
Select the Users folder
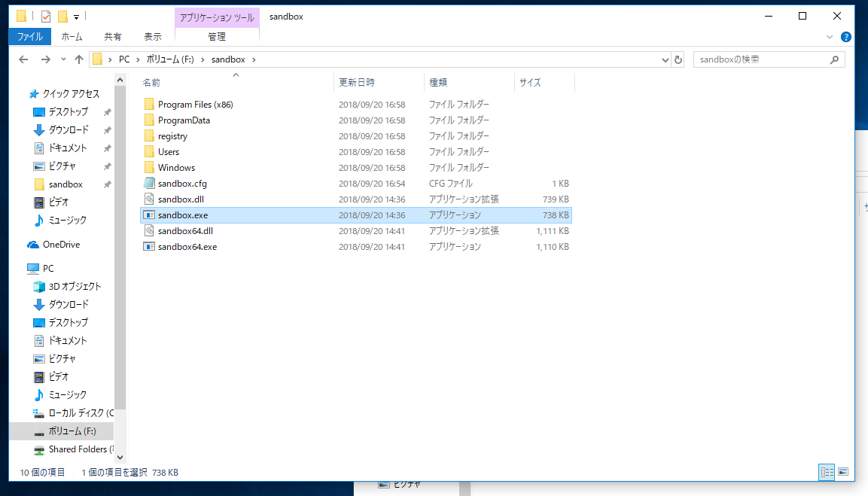(169, 152)
